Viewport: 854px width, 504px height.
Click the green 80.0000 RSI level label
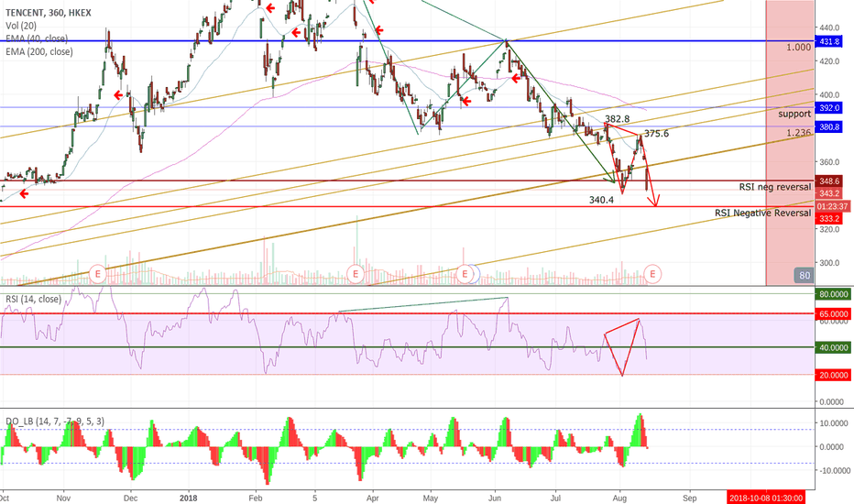[833, 294]
